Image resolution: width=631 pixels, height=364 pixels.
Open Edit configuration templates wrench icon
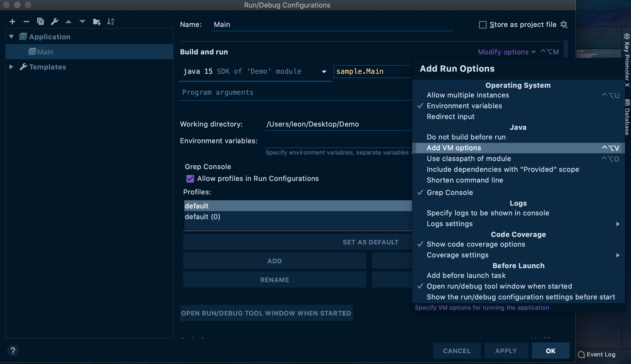click(x=55, y=22)
